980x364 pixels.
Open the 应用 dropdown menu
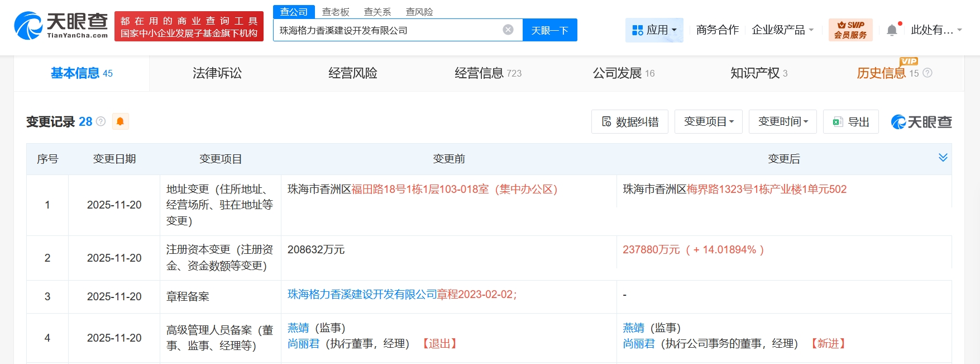(654, 30)
